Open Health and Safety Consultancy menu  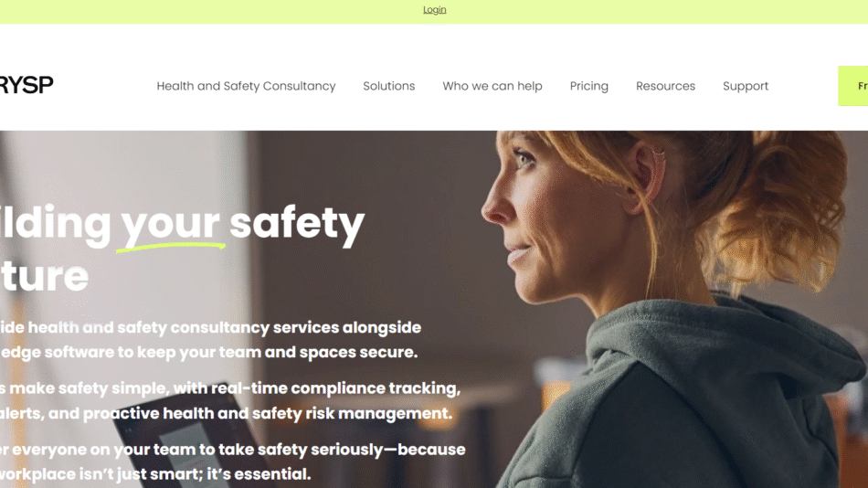pyautogui.click(x=246, y=86)
